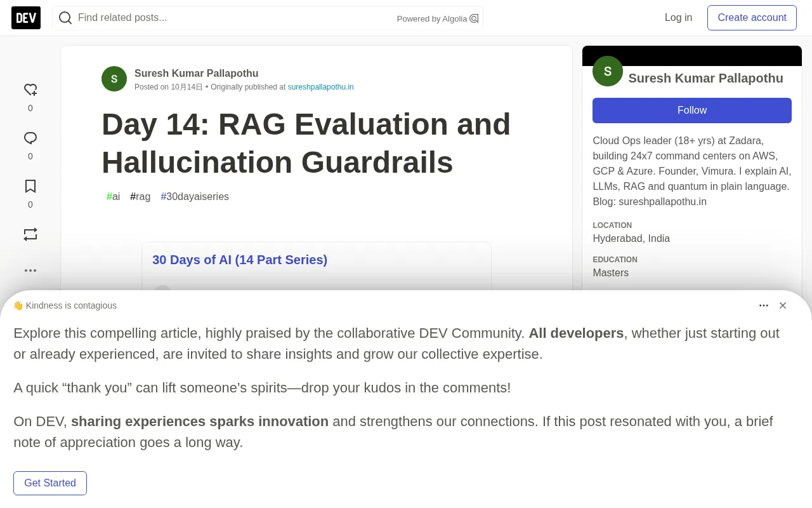This screenshot has height=508, width=812.
Task: Open the #ai tag
Action: pos(113,197)
